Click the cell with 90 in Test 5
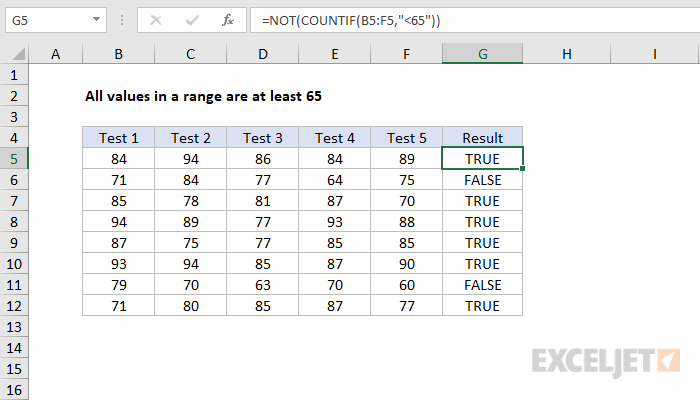700x400 pixels. [x=406, y=264]
